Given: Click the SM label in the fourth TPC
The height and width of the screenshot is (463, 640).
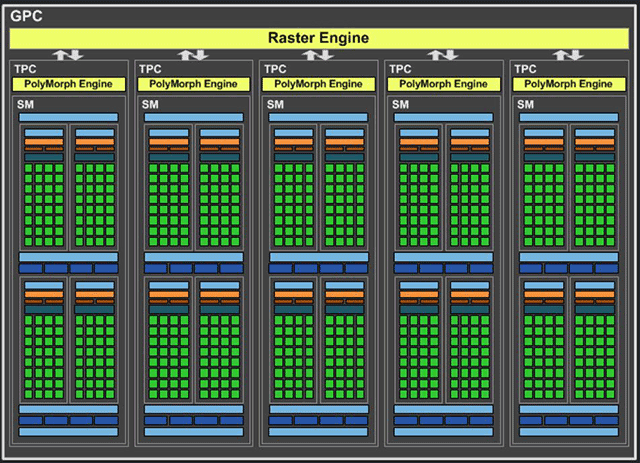Looking at the screenshot, I should pyautogui.click(x=400, y=105).
